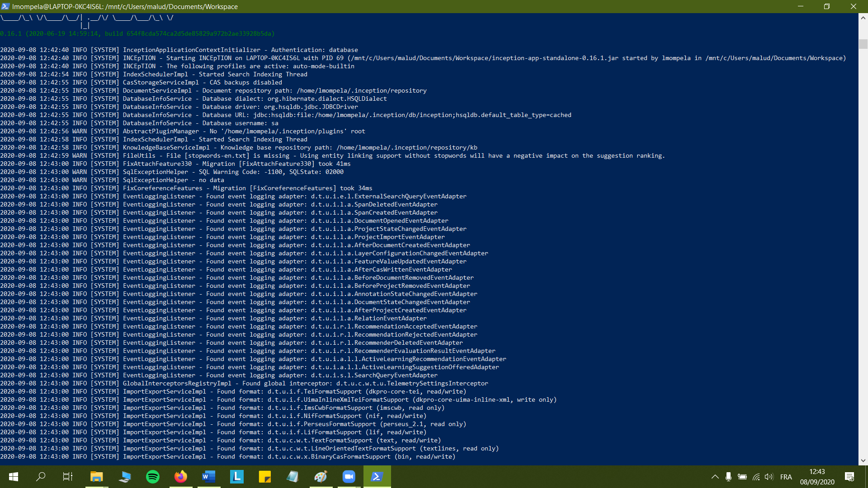
Task: Click "org.hsqldb.jdbc.JDBCDriver" log text
Action: [311, 107]
